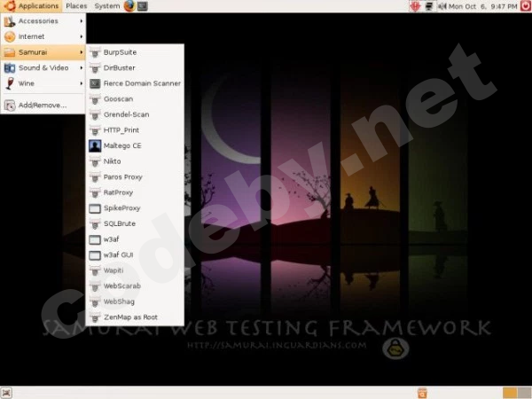The height and width of the screenshot is (399, 532).
Task: Click the w3af GUI window icon
Action: (95, 255)
